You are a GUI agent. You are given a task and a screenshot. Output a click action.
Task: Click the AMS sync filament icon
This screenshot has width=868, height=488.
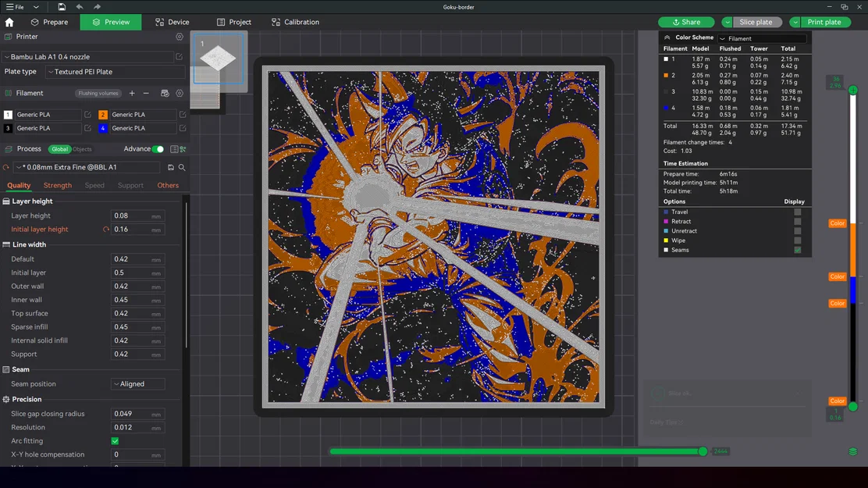pos(165,93)
